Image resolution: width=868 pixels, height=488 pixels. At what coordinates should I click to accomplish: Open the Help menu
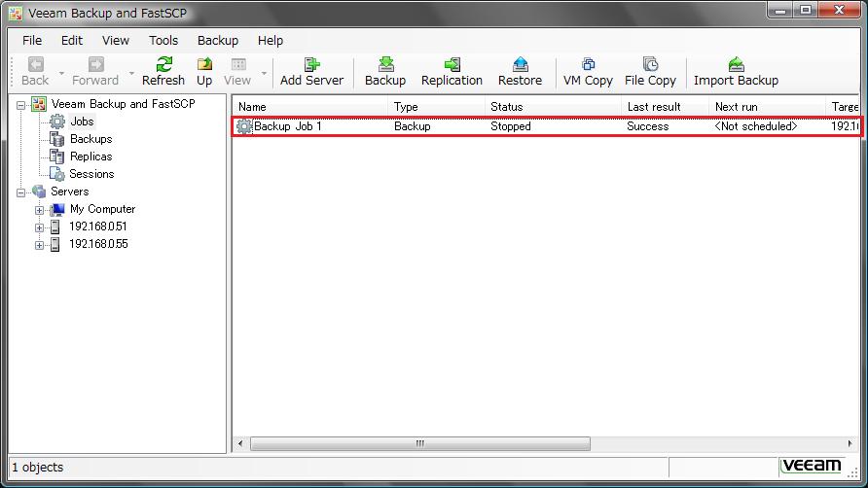pyautogui.click(x=271, y=41)
